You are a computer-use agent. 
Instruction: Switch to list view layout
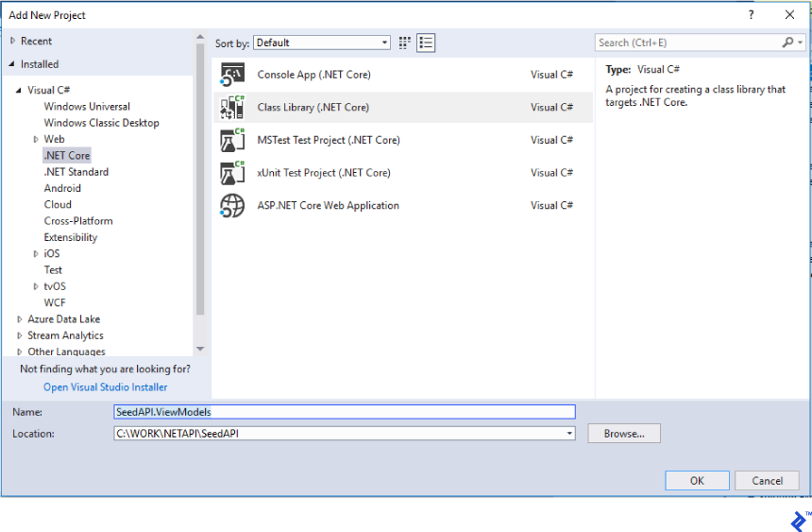[x=426, y=43]
